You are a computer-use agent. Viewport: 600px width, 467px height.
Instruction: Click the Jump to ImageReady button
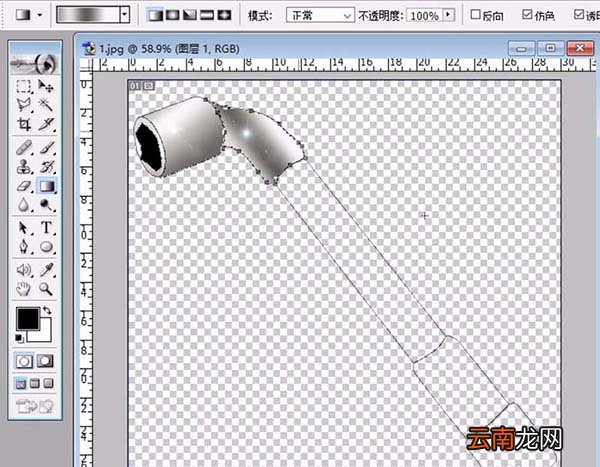point(34,406)
